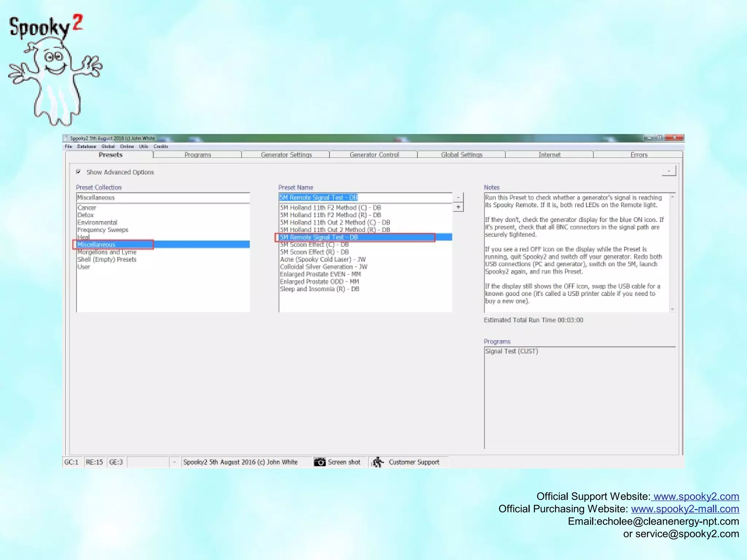Image resolution: width=747 pixels, height=560 pixels.
Task: Click the Spooky2 title bar app icon
Action: coord(66,138)
